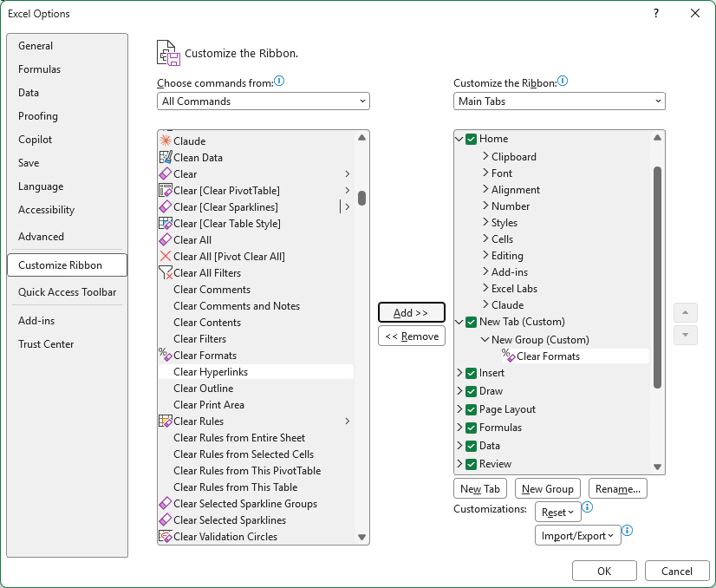Toggle the Draw tab checkbox

[472, 391]
